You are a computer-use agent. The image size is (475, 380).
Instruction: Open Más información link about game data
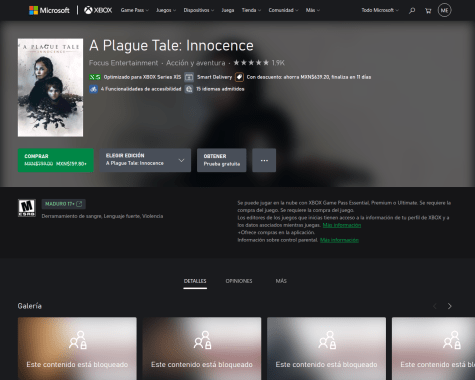[342, 225]
